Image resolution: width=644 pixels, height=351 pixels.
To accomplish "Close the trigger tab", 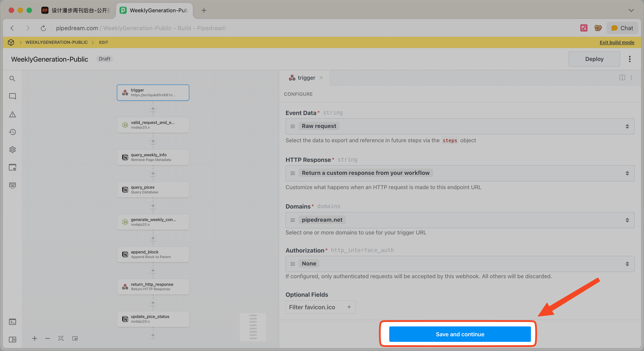I will click(x=321, y=78).
